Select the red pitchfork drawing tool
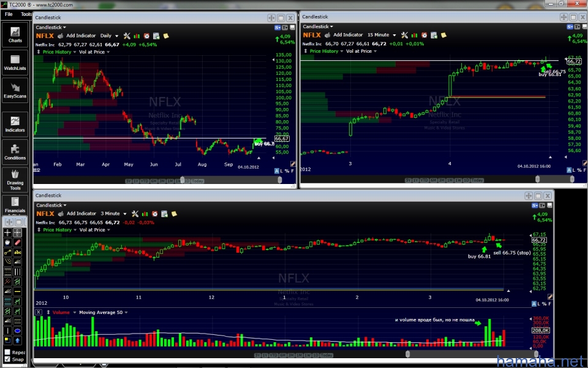This screenshot has width=588, height=368. point(7,282)
